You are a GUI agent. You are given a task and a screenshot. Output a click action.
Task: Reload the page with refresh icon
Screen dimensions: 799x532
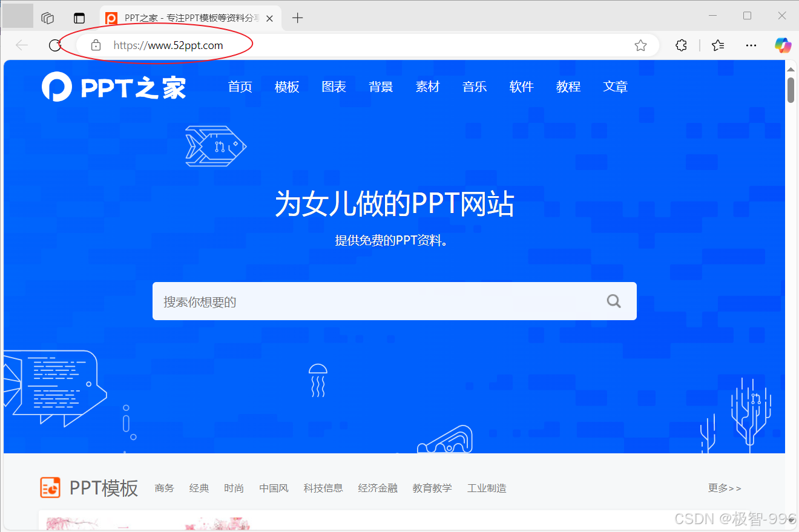[x=55, y=45]
